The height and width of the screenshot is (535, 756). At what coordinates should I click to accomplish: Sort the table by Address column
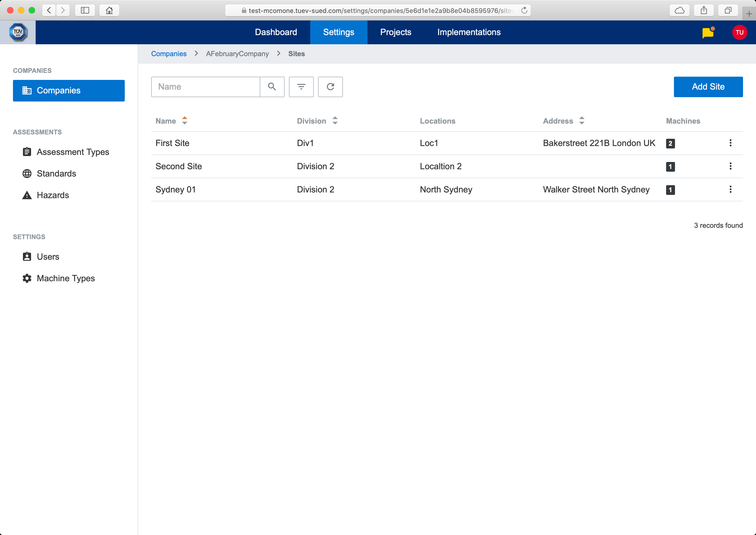[582, 121]
